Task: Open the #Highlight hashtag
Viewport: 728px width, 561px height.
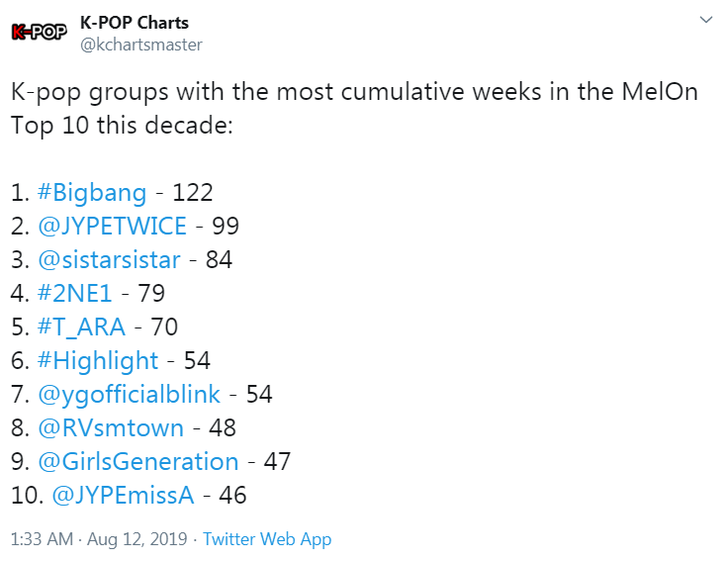Action: 97,361
